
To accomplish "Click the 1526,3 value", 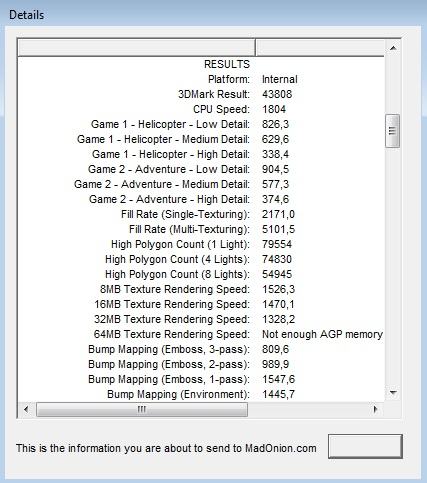I will pyautogui.click(x=278, y=289).
